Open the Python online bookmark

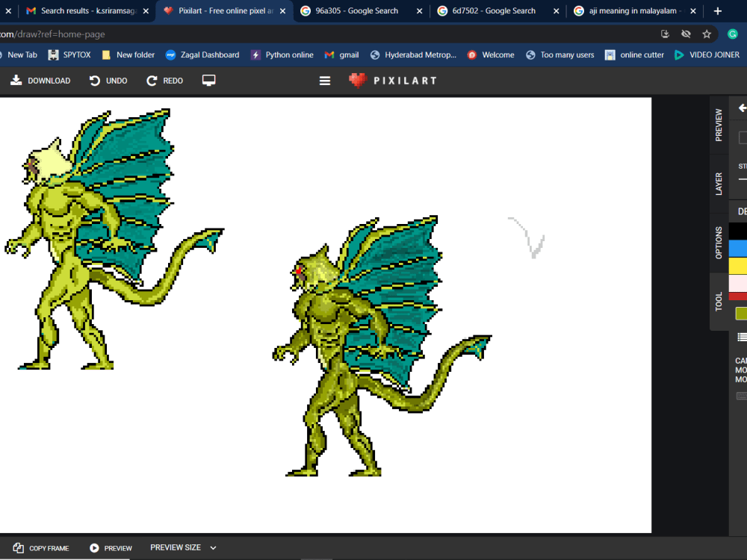tap(282, 55)
